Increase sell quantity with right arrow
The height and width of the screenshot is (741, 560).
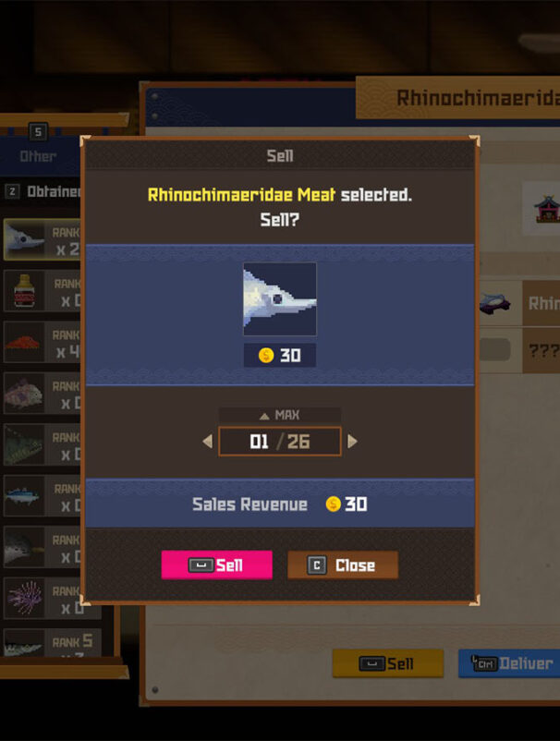click(x=352, y=442)
